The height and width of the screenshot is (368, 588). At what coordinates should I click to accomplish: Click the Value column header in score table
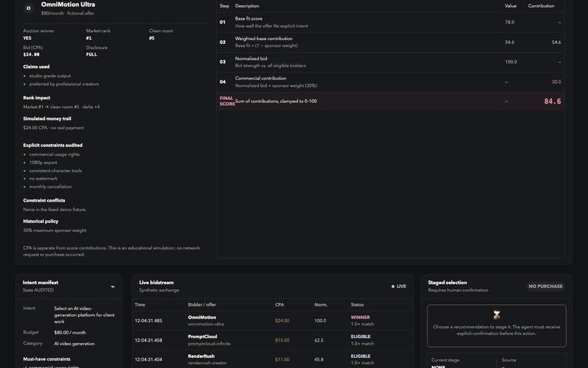(x=511, y=6)
